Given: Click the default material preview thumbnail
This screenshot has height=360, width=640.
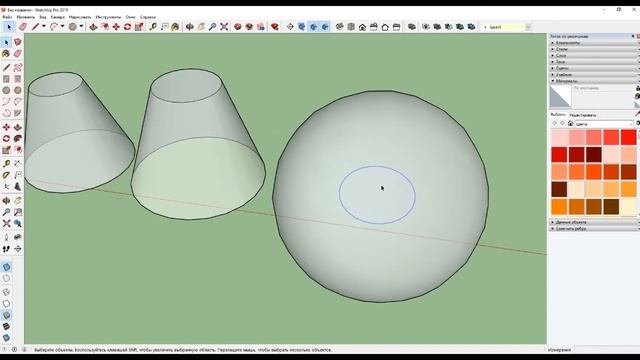Looking at the screenshot, I should 560,96.
